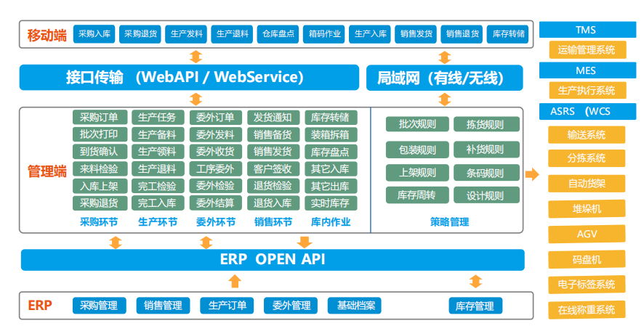
Task: Click the 库存周转 strategy box
Action: (x=417, y=195)
